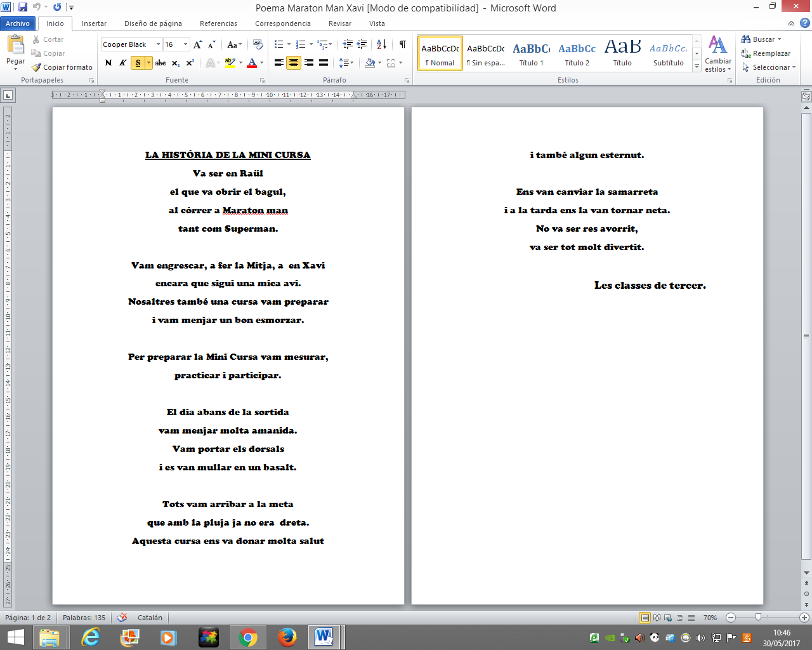Image resolution: width=812 pixels, height=650 pixels.
Task: Click the Copiar formato paintbrush icon
Action: point(37,67)
